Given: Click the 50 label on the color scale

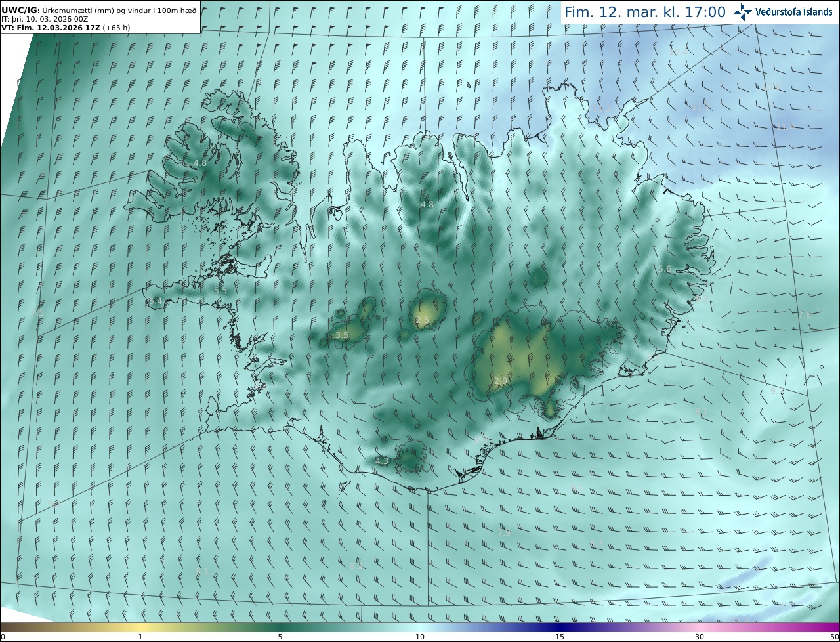Looking at the screenshot, I should (834, 637).
